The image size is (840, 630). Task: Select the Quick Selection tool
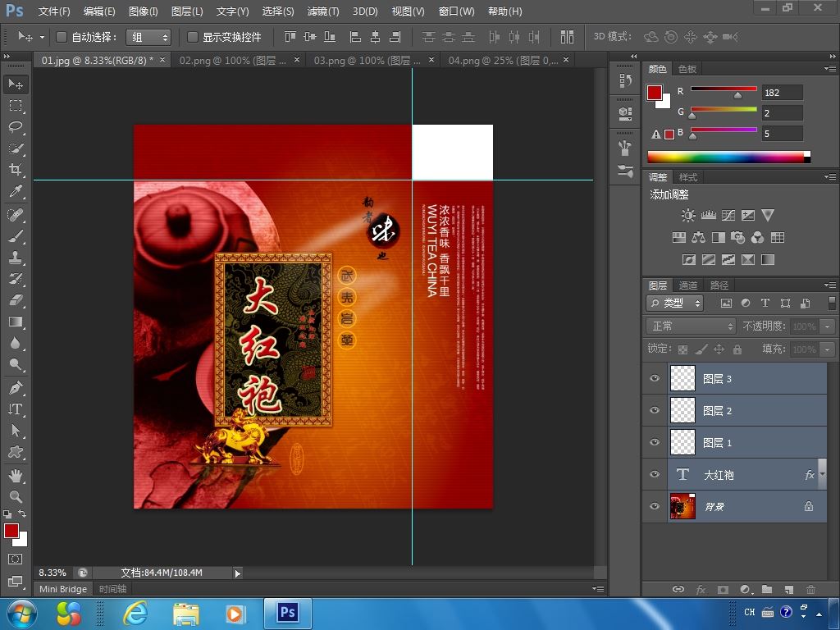click(x=16, y=148)
